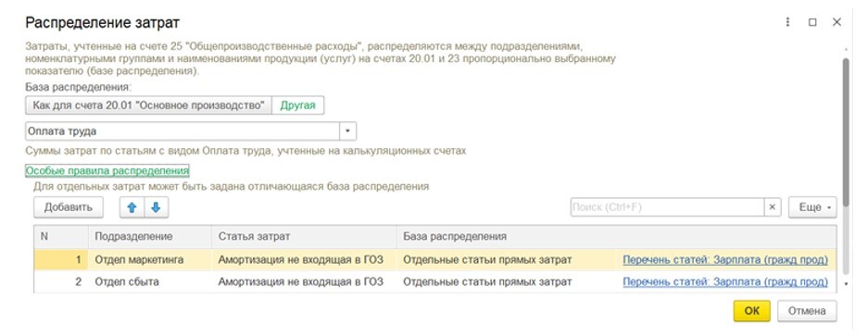Click the Статья затрат column header
The height and width of the screenshot is (336, 868).
(304, 236)
